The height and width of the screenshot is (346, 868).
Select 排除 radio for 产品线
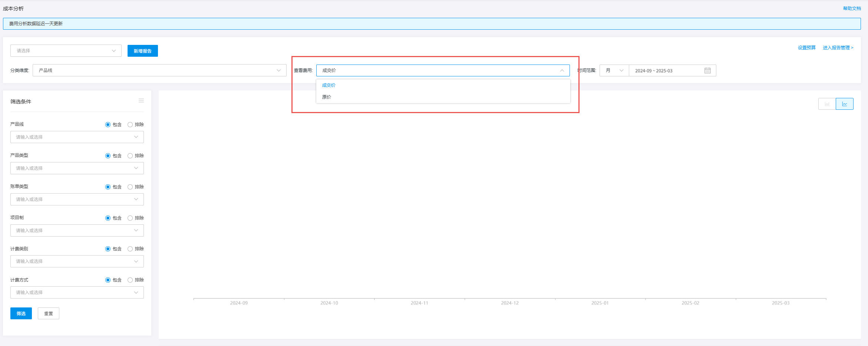point(130,125)
